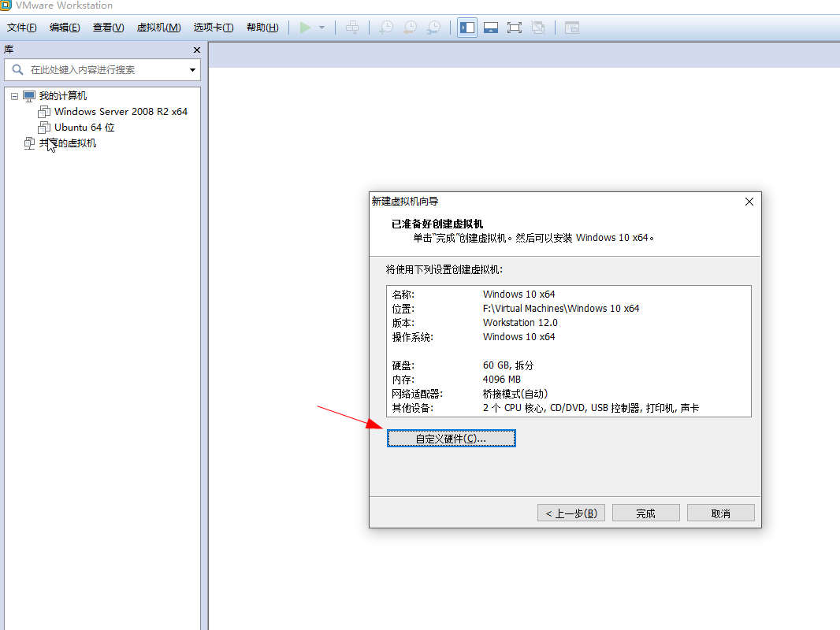Click the console view icon in toolbar
Screen dimensions: 840x630
pos(572,28)
